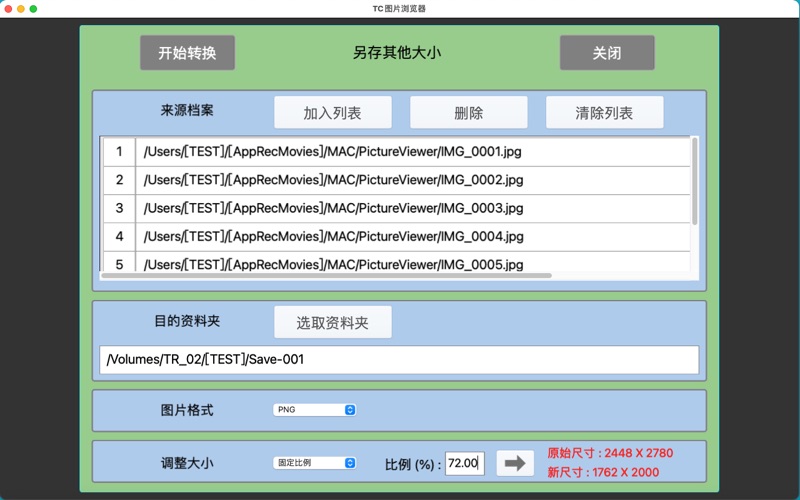Open the PNG image format dropdown
This screenshot has width=800, height=500.
tap(314, 409)
